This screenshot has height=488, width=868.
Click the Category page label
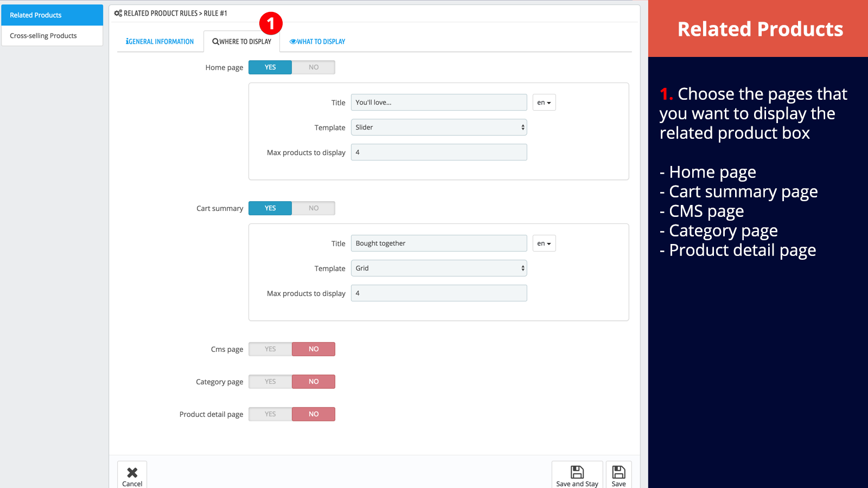click(x=219, y=382)
